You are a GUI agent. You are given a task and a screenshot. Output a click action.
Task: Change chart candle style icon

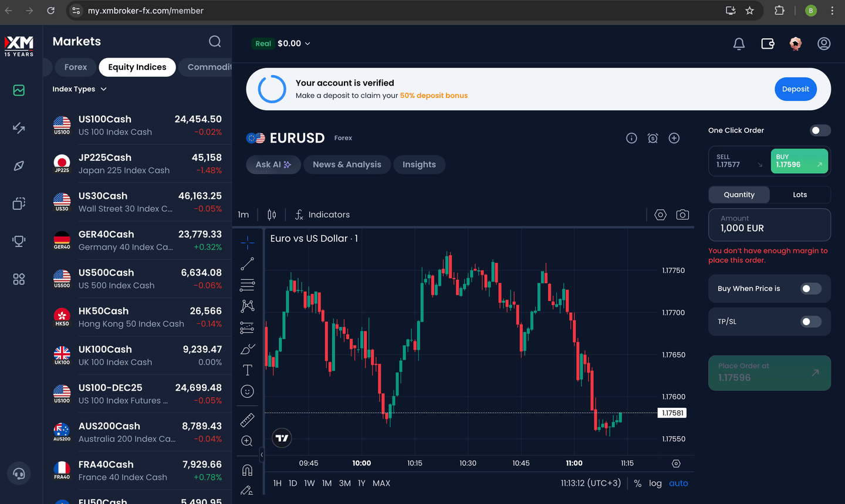[x=272, y=215]
